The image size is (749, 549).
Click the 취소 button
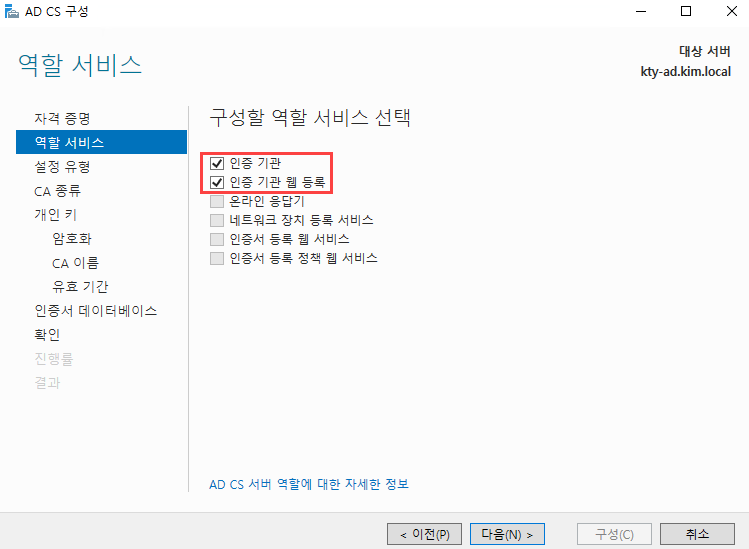pos(697,534)
